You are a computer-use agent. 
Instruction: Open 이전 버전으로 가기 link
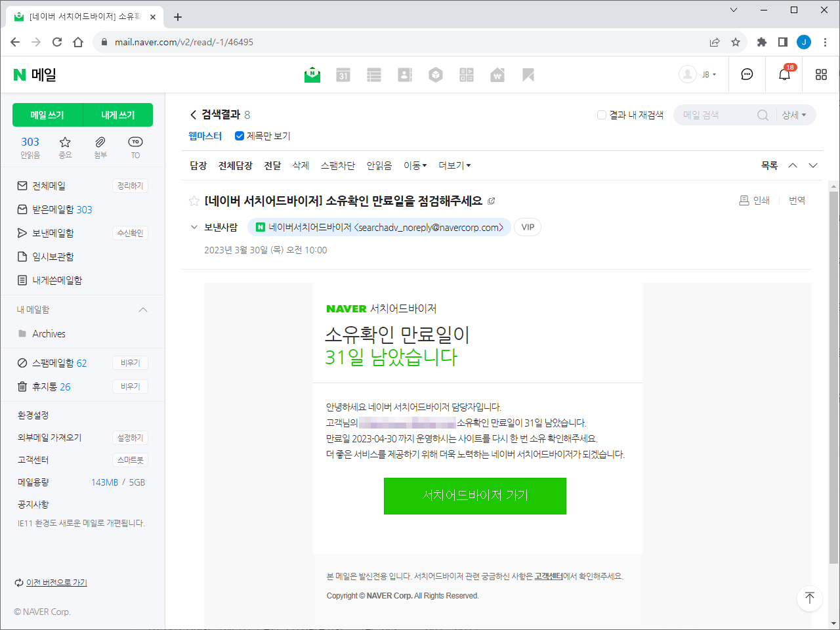56,582
